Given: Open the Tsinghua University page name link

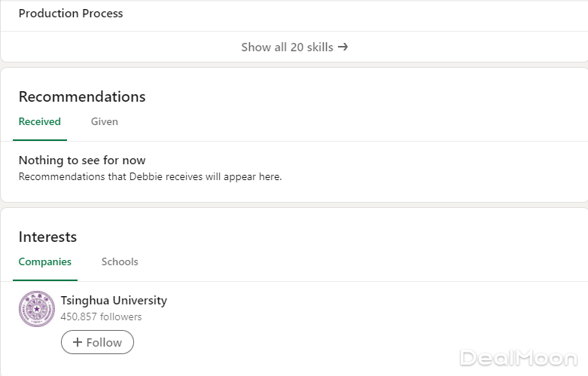Looking at the screenshot, I should click(x=114, y=300).
